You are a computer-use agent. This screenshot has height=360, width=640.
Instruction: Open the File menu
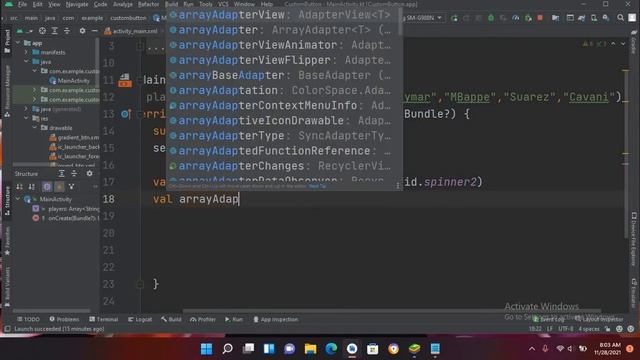coord(22,4)
